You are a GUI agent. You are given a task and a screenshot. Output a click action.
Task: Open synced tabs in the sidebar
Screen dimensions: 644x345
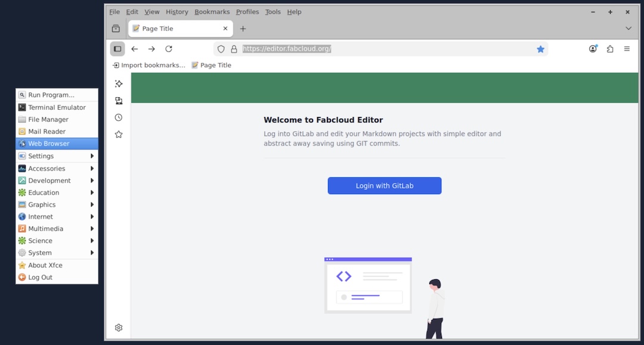coord(119,101)
